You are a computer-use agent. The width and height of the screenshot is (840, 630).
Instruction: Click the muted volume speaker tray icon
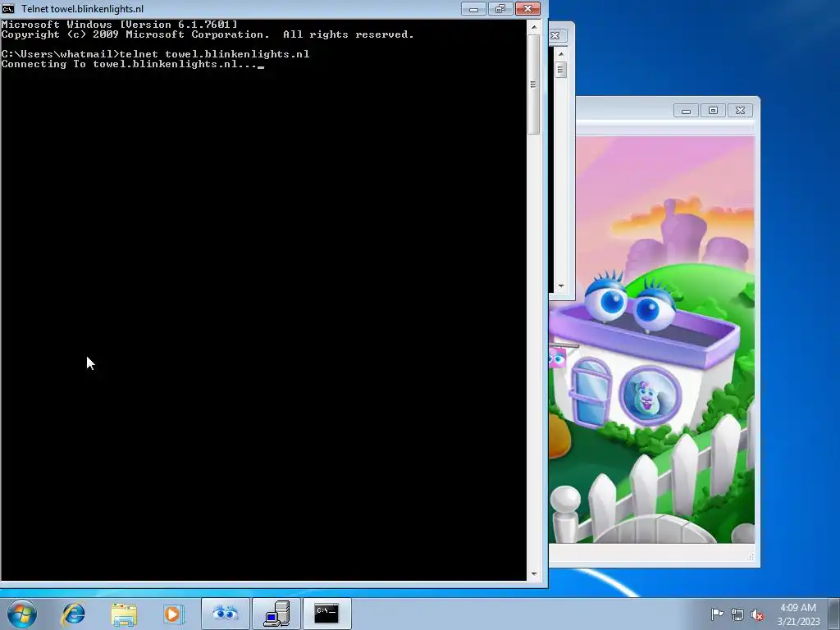(x=757, y=614)
